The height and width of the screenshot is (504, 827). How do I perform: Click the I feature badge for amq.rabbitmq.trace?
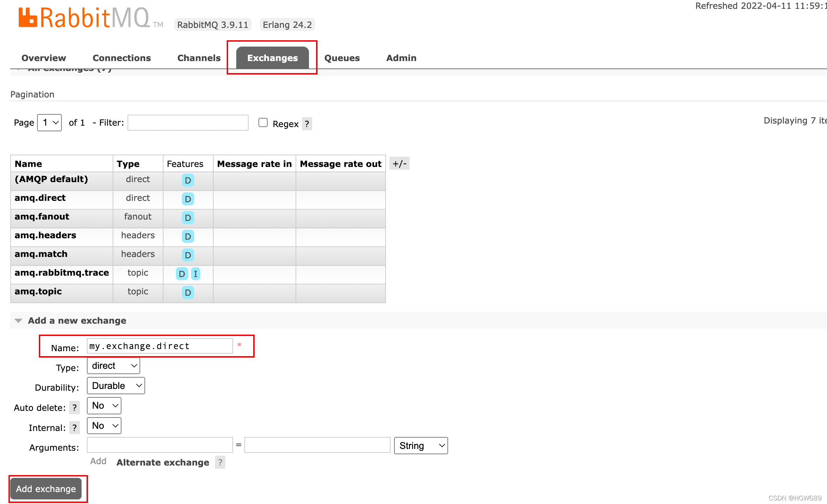pos(196,274)
